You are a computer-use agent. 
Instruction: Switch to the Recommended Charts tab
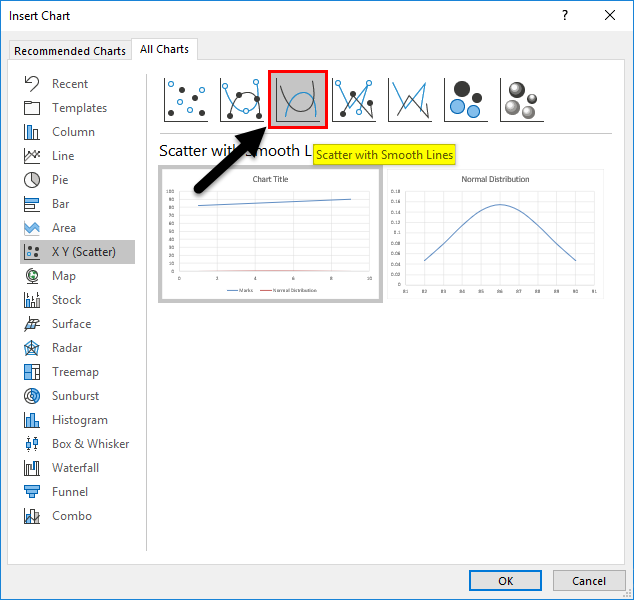pyautogui.click(x=70, y=51)
